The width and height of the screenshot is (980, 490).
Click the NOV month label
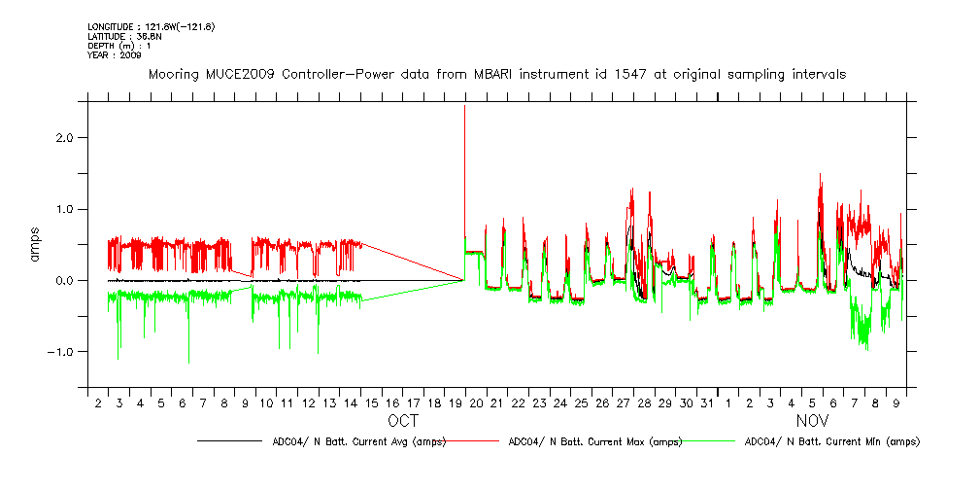812,421
